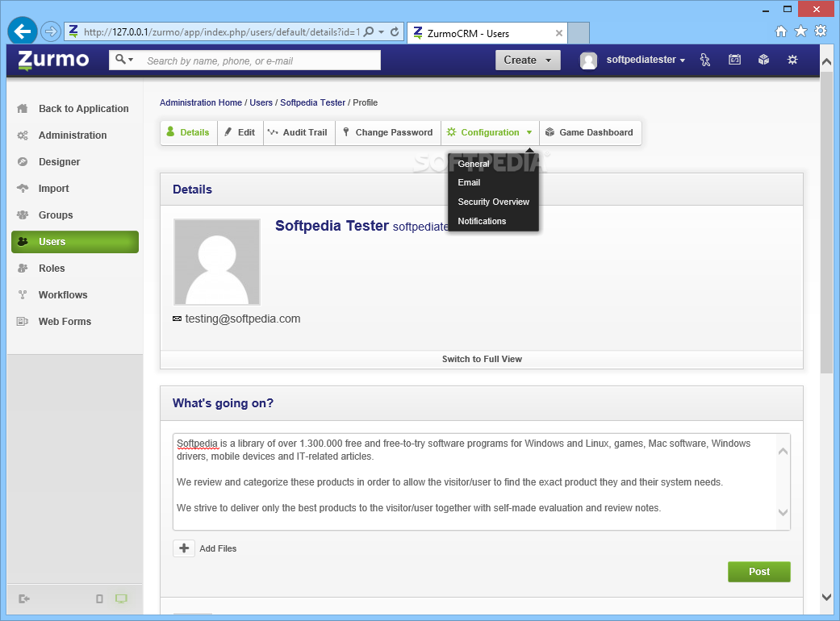Switch to mobile view icon

tap(99, 599)
